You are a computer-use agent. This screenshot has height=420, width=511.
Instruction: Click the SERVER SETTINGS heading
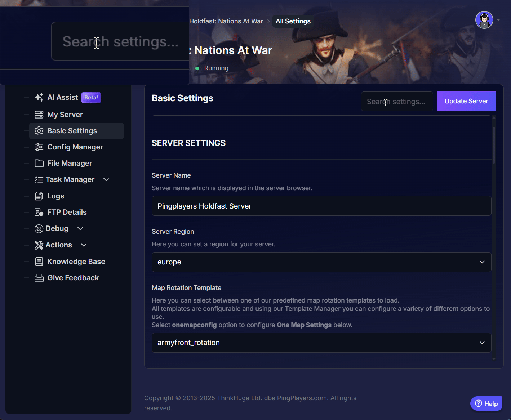click(188, 143)
